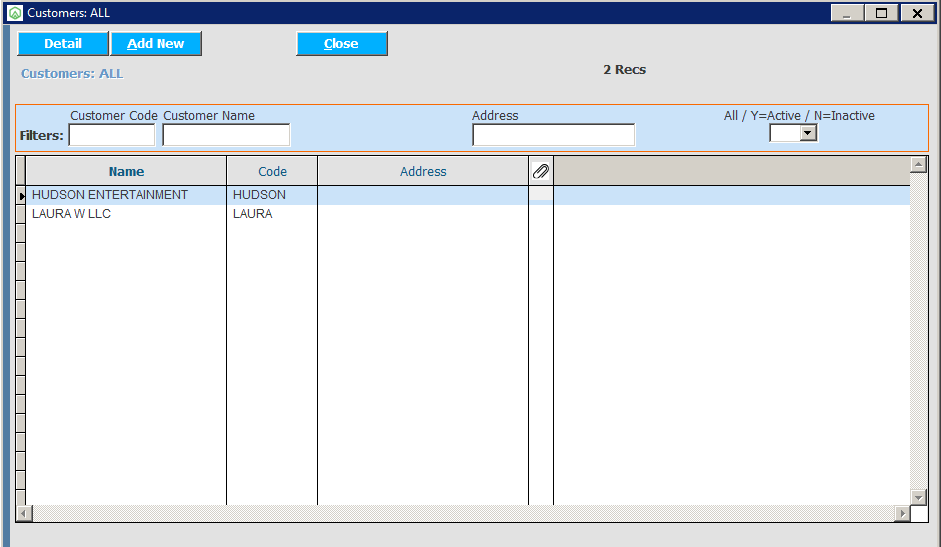Click the horizontal scrollbar right arrow
Screen dimensions: 941x547
click(902, 513)
